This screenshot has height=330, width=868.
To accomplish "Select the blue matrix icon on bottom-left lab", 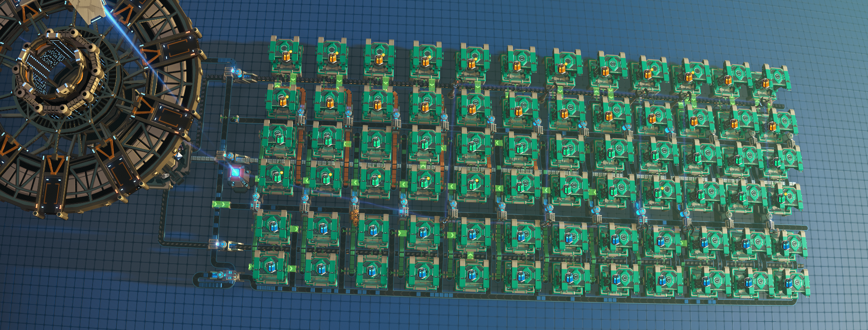I will (x=271, y=267).
